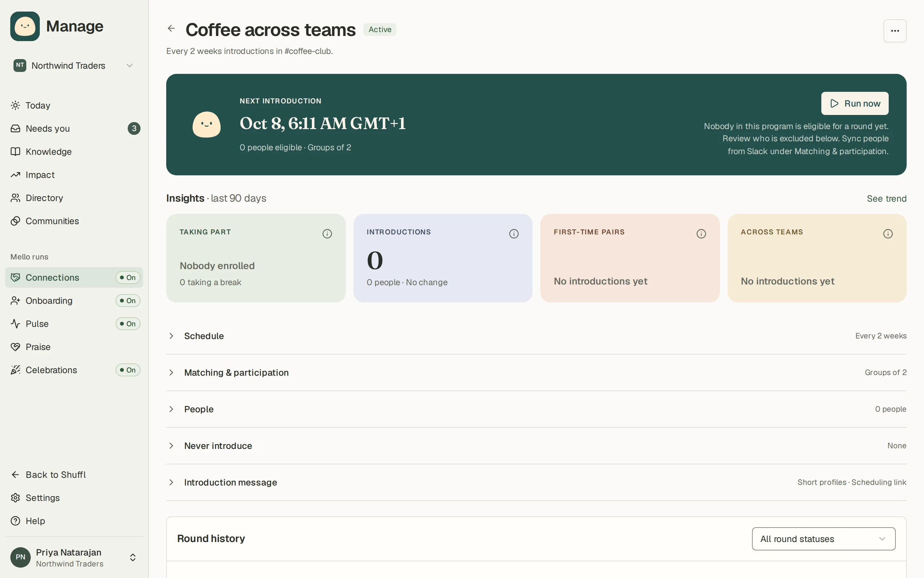
Task: Expand the Introduction message section
Action: click(536, 483)
